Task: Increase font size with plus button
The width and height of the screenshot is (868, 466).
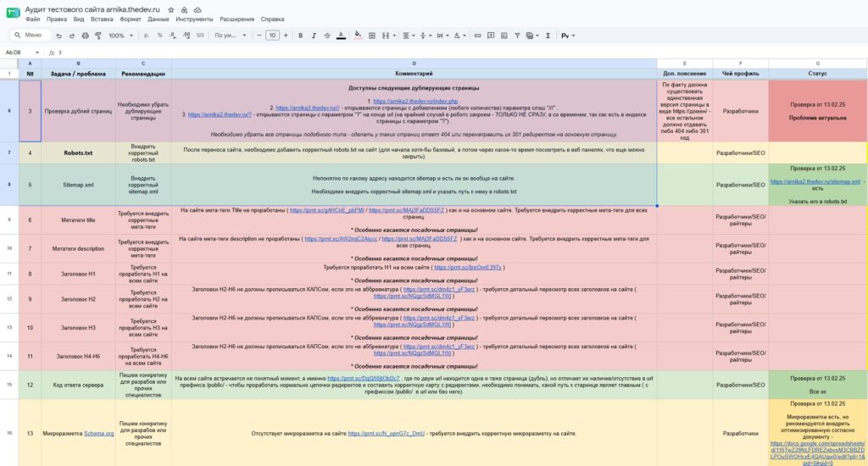Action: pos(286,36)
